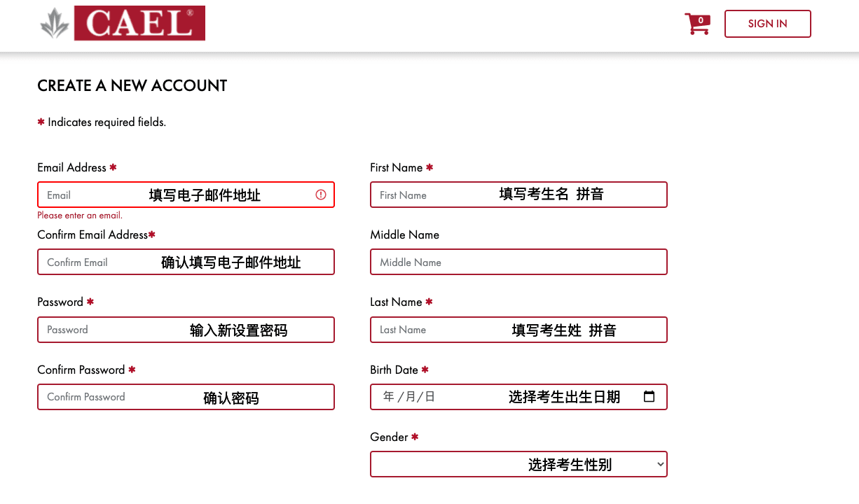Click "Indicates required fields." text
Screen dimensions: 859x504
(x=106, y=122)
